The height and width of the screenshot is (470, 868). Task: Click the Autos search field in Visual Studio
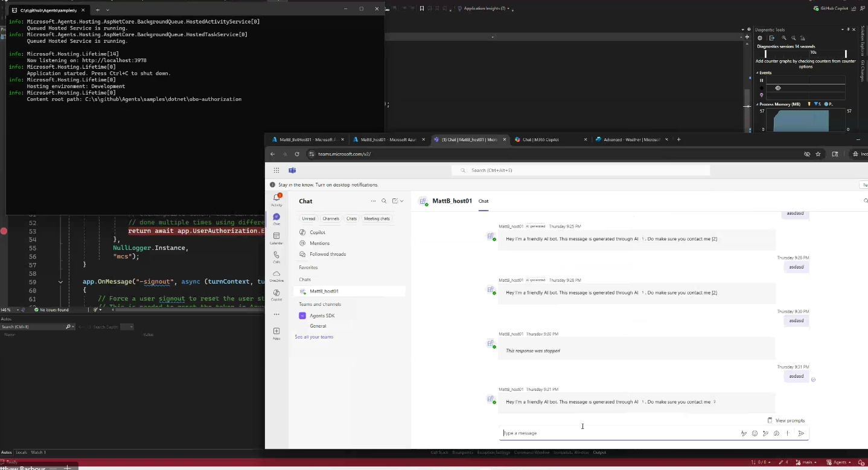pyautogui.click(x=37, y=326)
